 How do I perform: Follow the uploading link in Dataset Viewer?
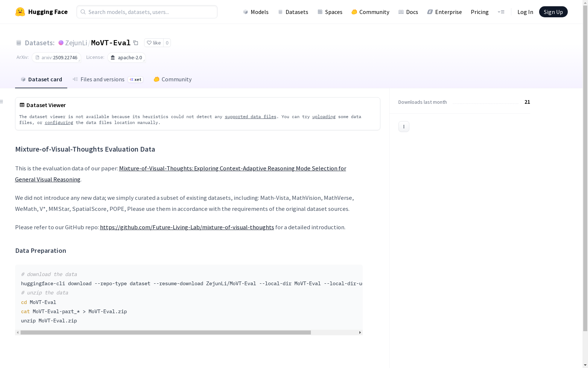[x=324, y=117]
